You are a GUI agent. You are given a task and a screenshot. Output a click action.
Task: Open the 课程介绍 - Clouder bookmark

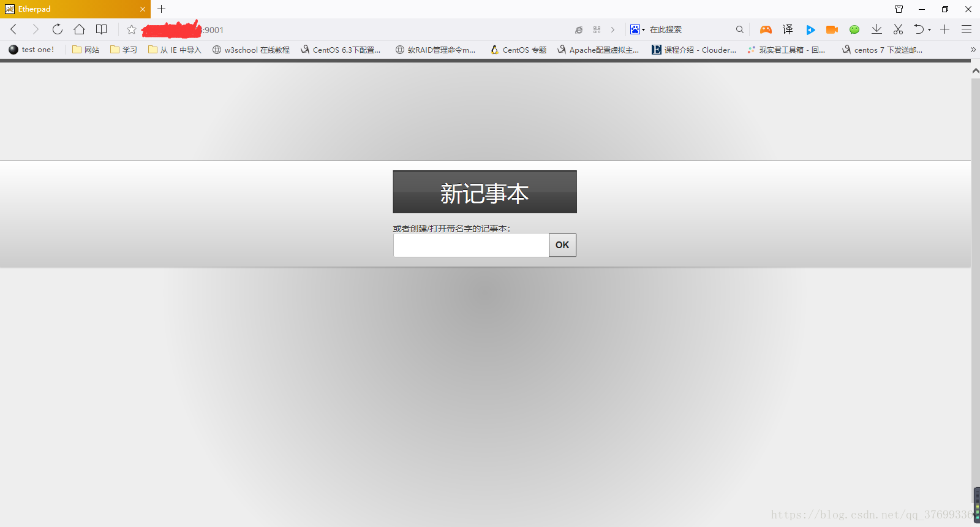point(693,50)
